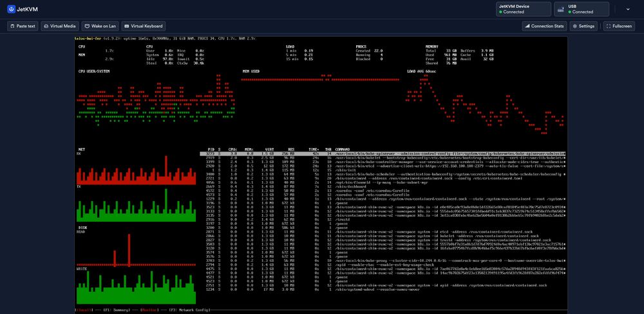Click the /sbin/dashboard process row
The image size is (644, 314).
pos(383,186)
